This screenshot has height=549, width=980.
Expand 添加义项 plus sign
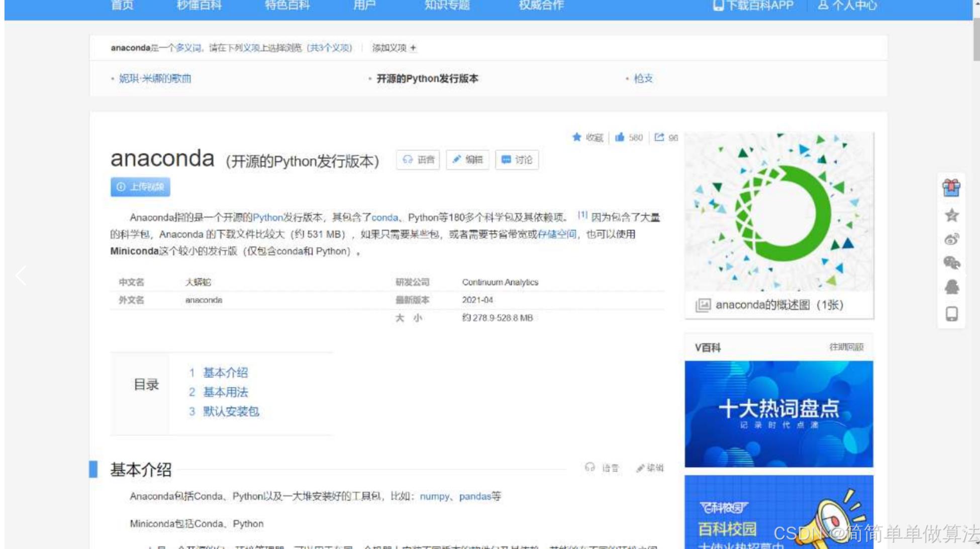click(x=413, y=48)
